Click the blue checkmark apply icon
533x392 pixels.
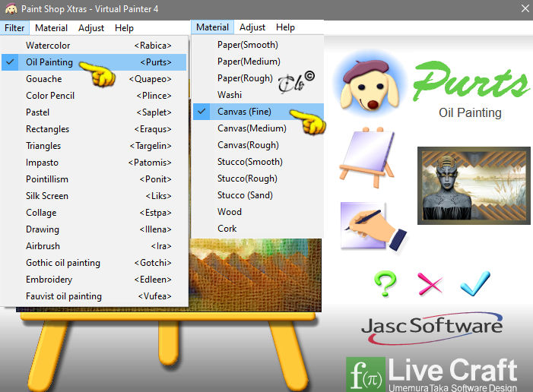[x=475, y=283]
